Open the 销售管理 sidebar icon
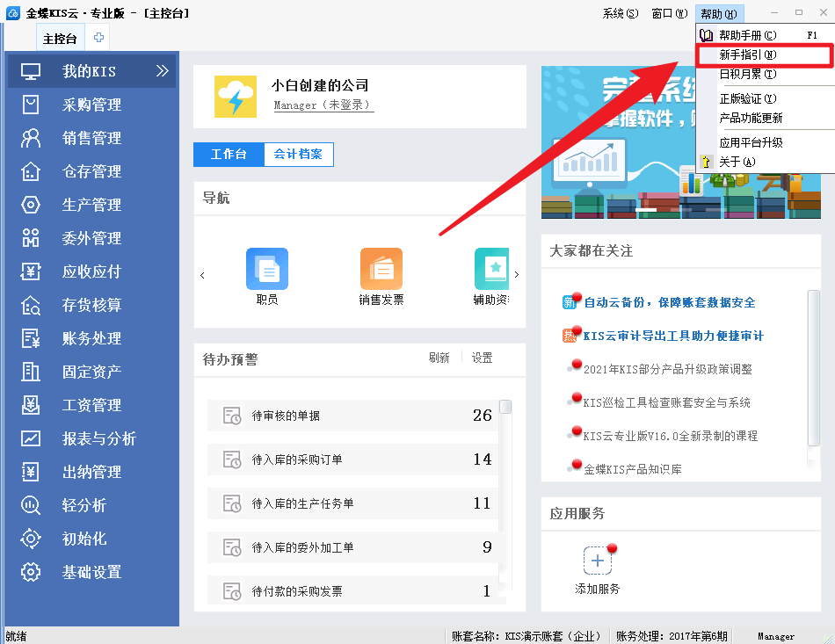 [31, 138]
